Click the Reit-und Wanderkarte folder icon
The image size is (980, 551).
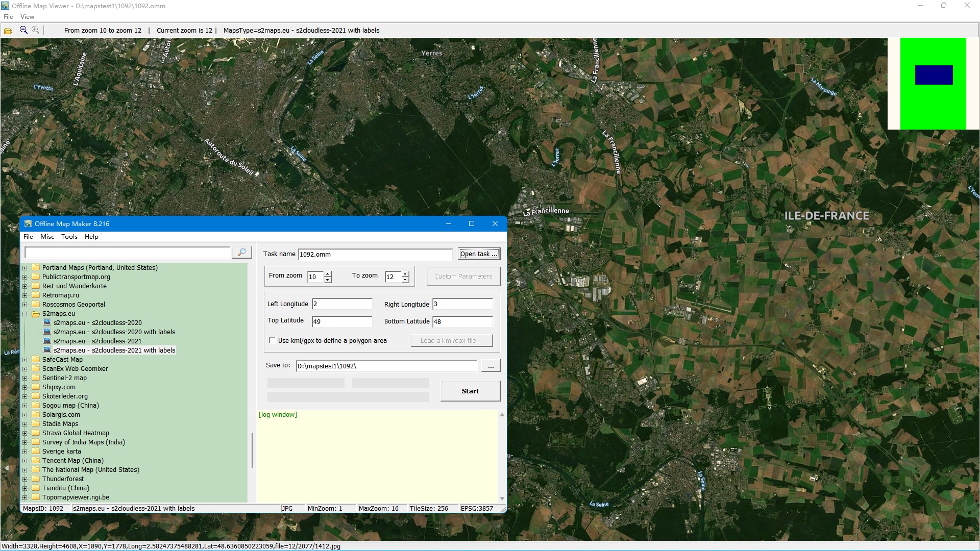[36, 286]
